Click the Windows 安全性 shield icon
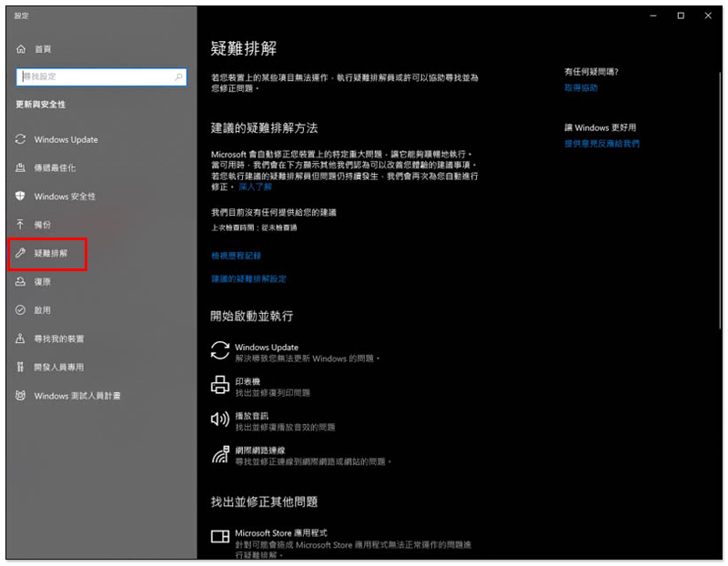728x566 pixels. point(20,196)
